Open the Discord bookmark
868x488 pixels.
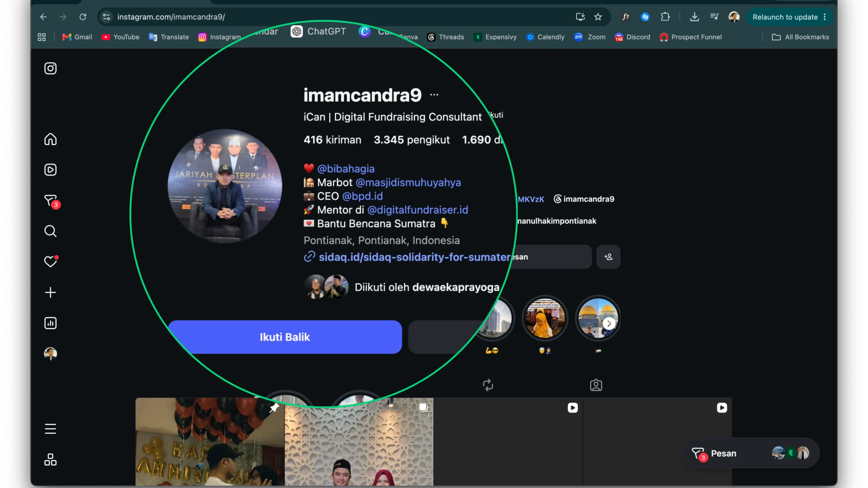point(632,37)
